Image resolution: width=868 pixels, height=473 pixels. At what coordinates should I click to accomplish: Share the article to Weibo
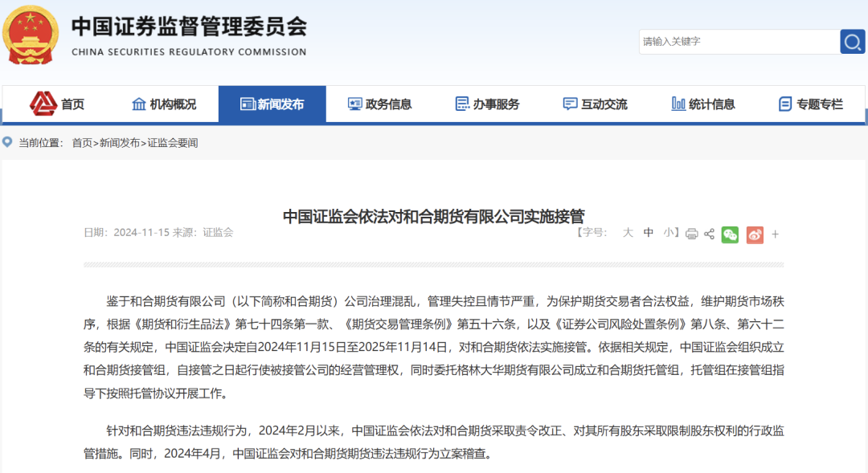click(755, 234)
